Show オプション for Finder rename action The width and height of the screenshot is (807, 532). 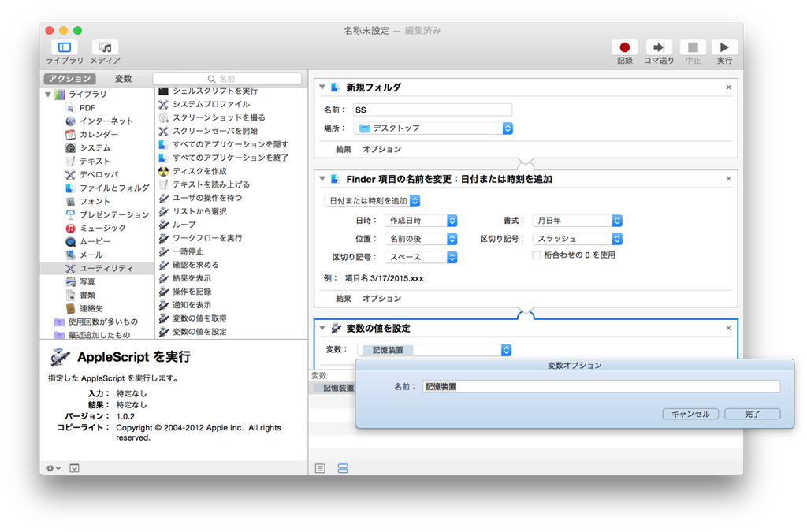pos(381,299)
